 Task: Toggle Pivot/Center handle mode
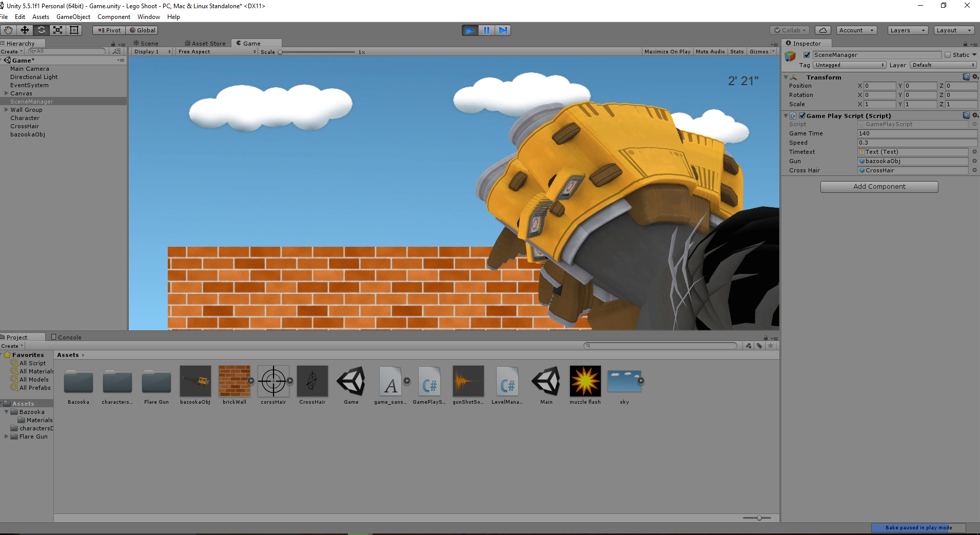pyautogui.click(x=109, y=30)
